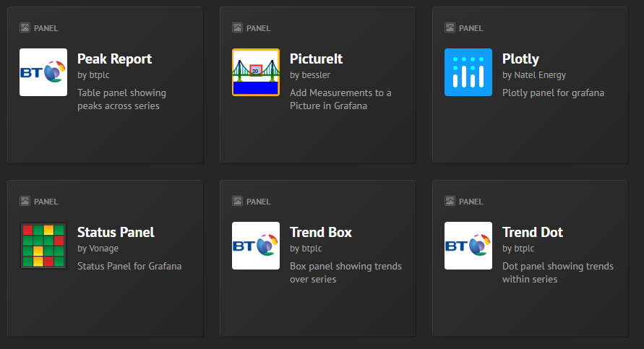Click 'Dot panel showing trends within series' text
Image resolution: width=644 pixels, height=349 pixels.
tap(558, 272)
